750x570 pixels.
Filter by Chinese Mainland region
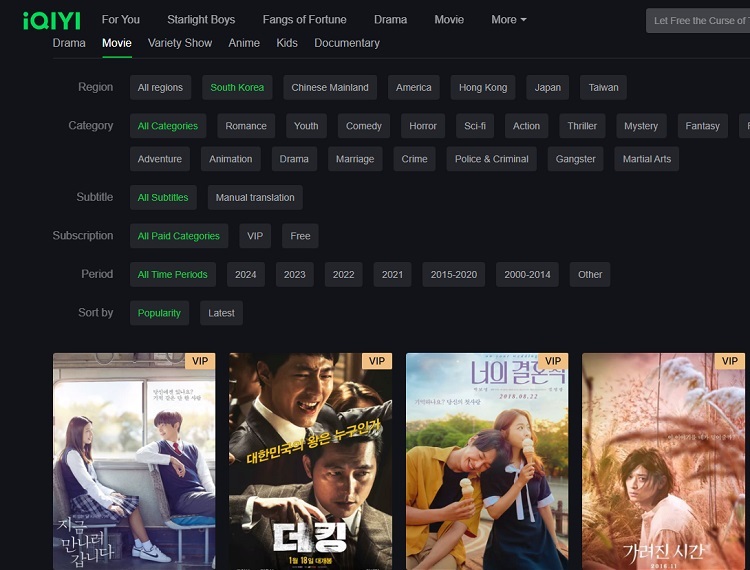(x=330, y=88)
